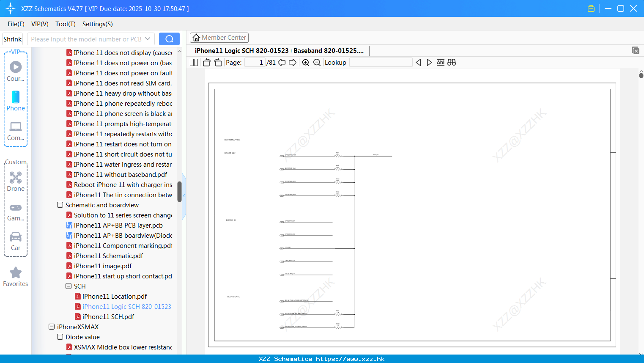This screenshot has width=644, height=363.
Task: Open iPhone11 start up short contact pdf
Action: click(123, 276)
